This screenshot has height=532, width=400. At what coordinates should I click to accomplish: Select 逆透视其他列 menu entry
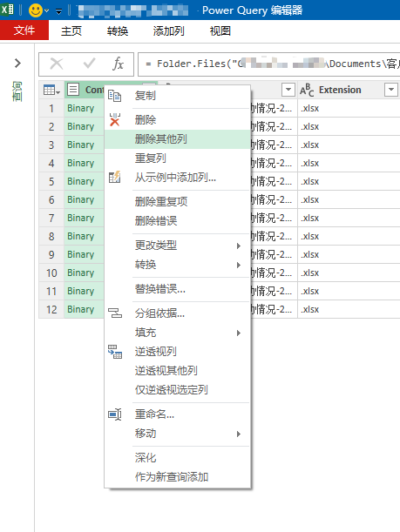tap(178, 371)
